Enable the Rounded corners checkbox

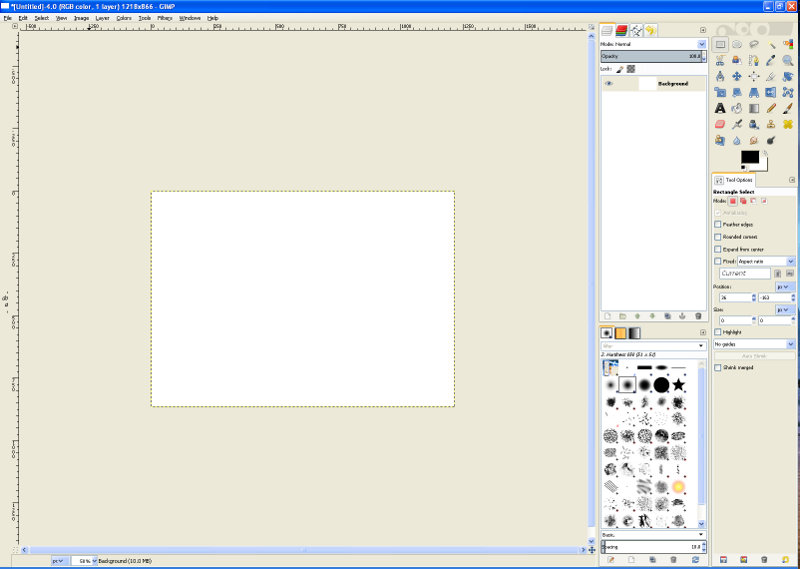[717, 237]
